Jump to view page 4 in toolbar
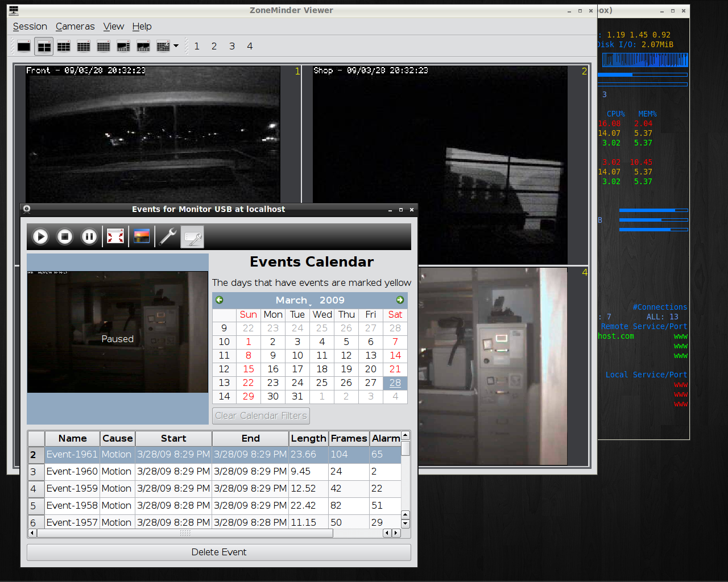 pyautogui.click(x=250, y=46)
